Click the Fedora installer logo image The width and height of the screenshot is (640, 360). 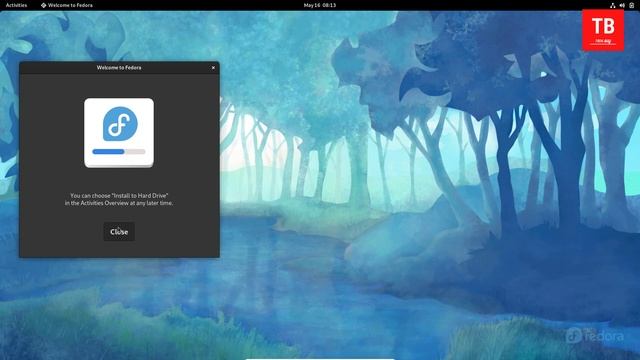coord(119,133)
